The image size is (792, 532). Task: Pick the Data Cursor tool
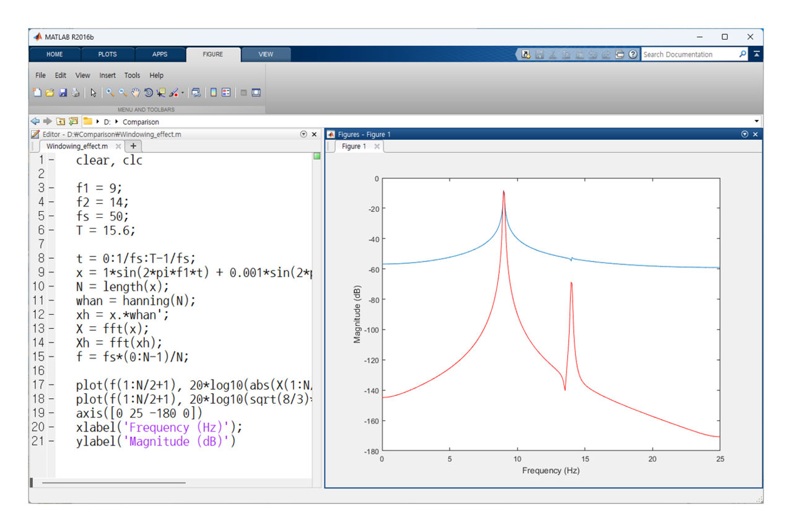pos(161,93)
